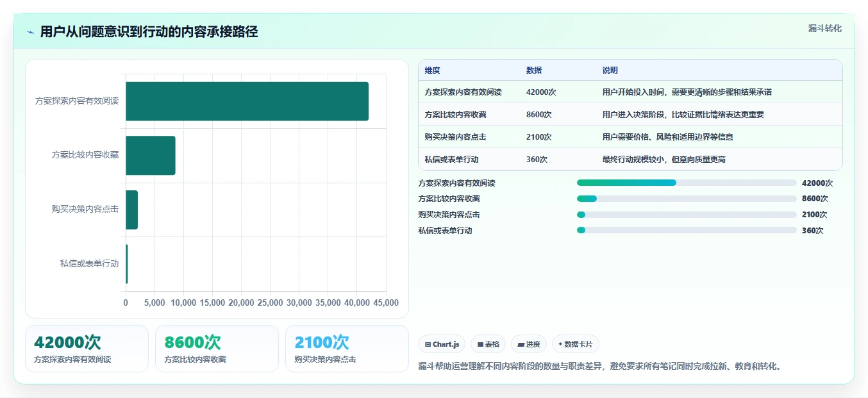
Task: Click the lightning icon beside the title
Action: tap(30, 32)
